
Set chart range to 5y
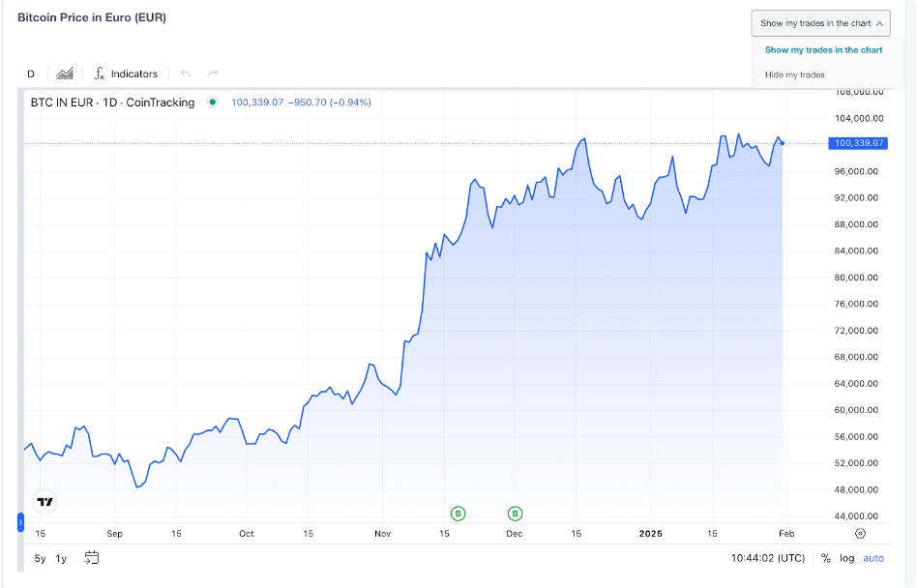click(40, 558)
